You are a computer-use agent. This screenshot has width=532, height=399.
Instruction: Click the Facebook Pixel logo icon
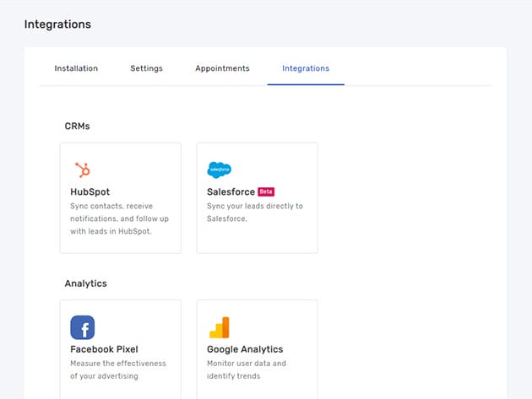pyautogui.click(x=83, y=327)
